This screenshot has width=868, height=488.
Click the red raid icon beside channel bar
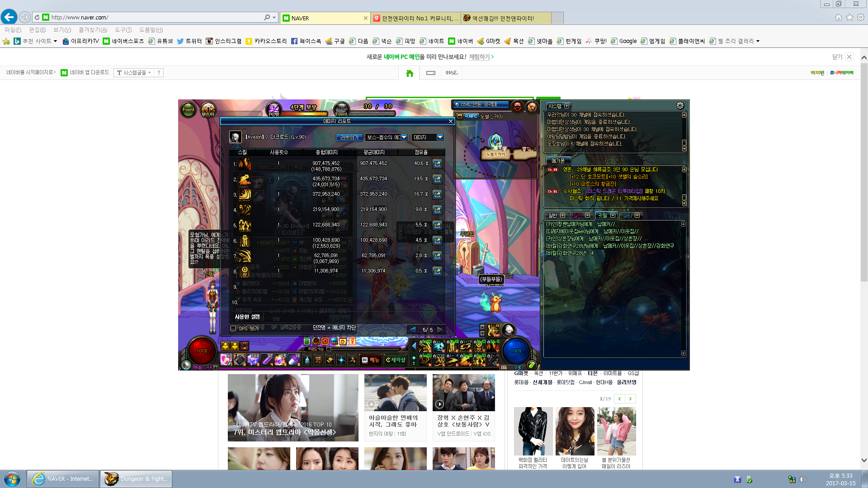(x=518, y=107)
